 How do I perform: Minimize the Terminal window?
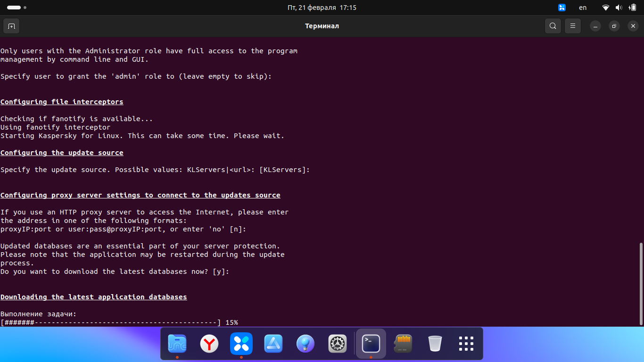595,26
